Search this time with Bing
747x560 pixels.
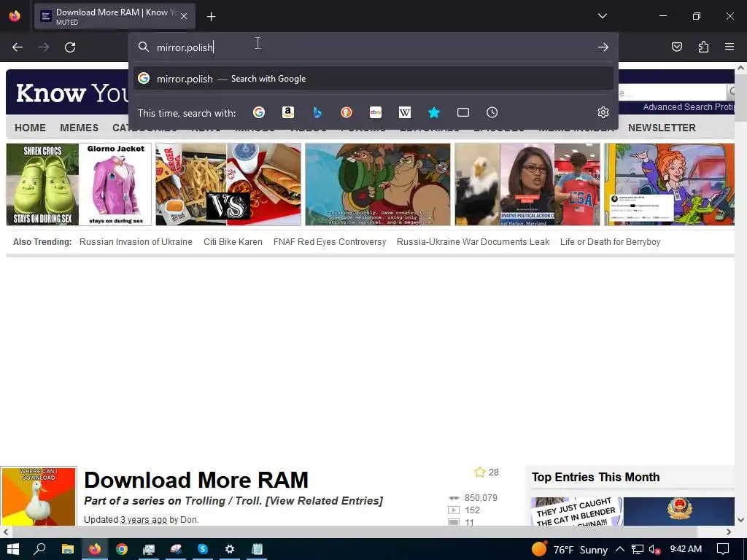317,112
